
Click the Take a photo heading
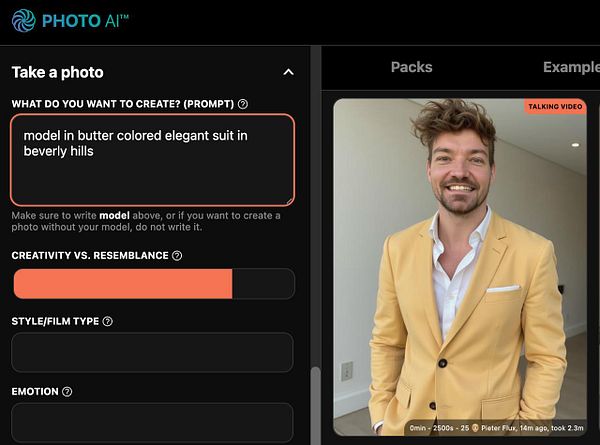coord(57,72)
